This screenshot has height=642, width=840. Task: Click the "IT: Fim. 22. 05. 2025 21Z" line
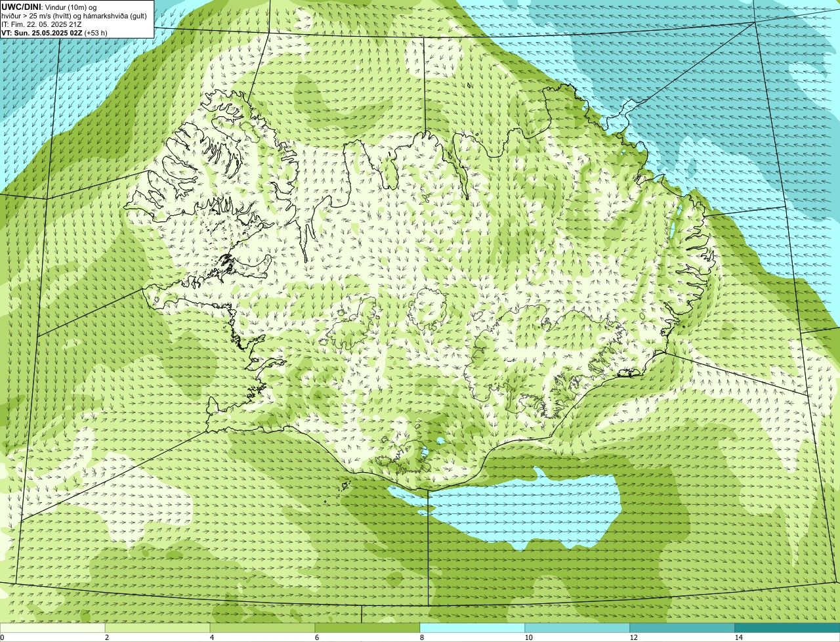pos(41,24)
